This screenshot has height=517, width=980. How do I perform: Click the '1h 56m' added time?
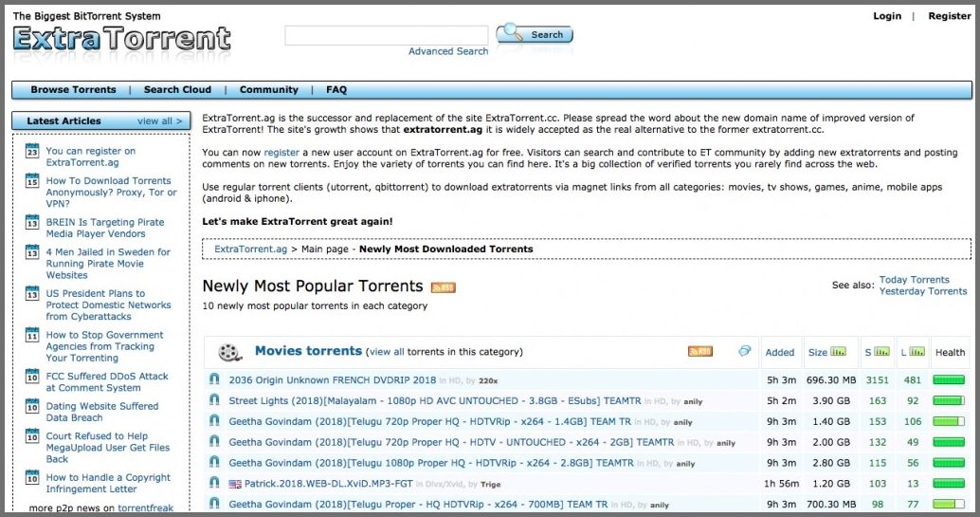pyautogui.click(x=781, y=484)
